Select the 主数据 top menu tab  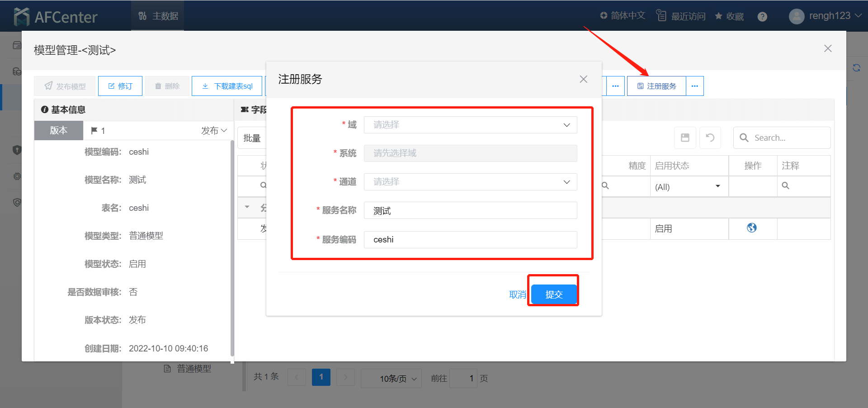(x=158, y=16)
